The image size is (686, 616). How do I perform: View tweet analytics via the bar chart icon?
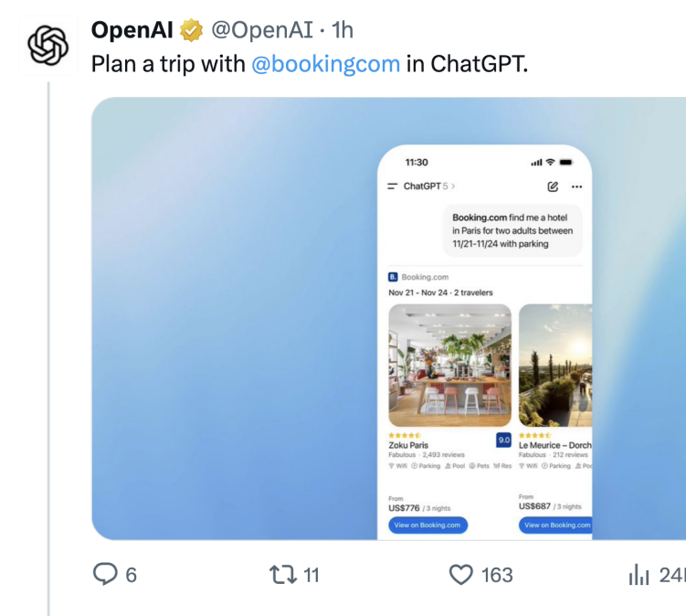click(638, 574)
